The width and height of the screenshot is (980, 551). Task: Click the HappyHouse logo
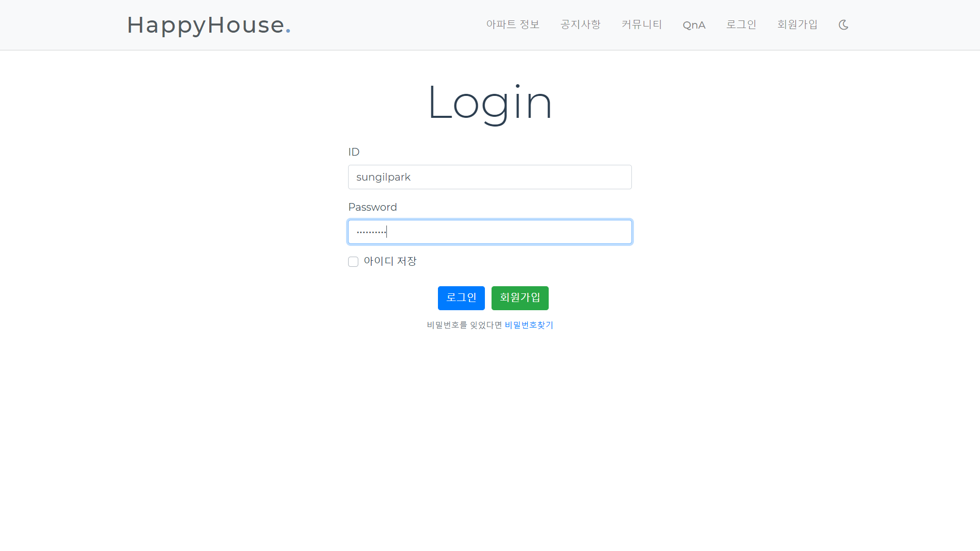(x=209, y=24)
